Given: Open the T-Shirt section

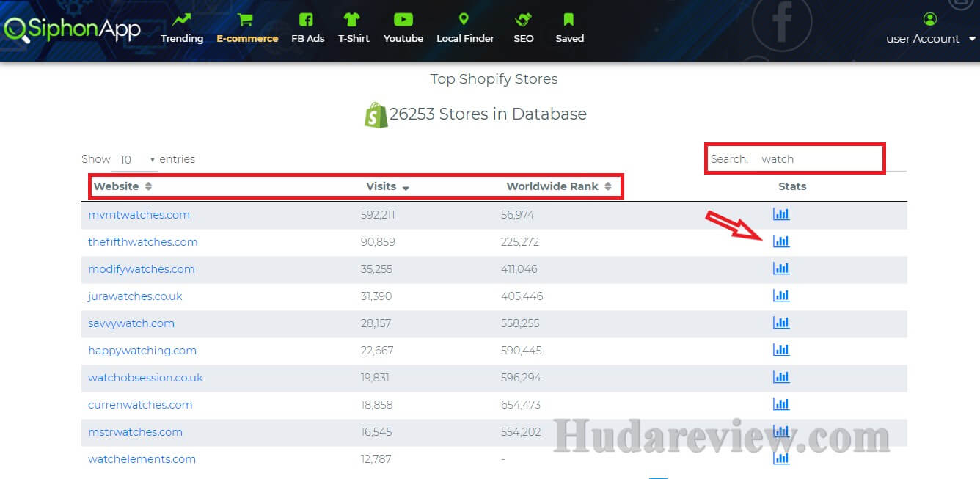Looking at the screenshot, I should pyautogui.click(x=354, y=28).
